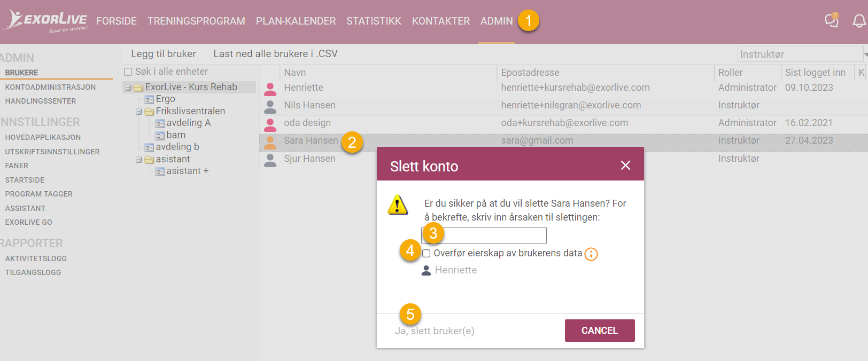This screenshot has width=868, height=361.
Task: Open the KONTAKTER tab
Action: point(441,21)
